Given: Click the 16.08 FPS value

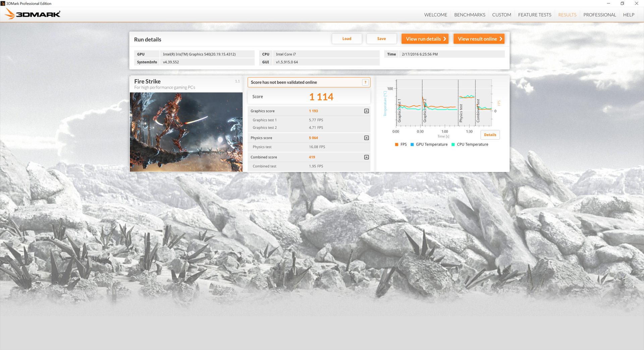Looking at the screenshot, I should (x=317, y=147).
